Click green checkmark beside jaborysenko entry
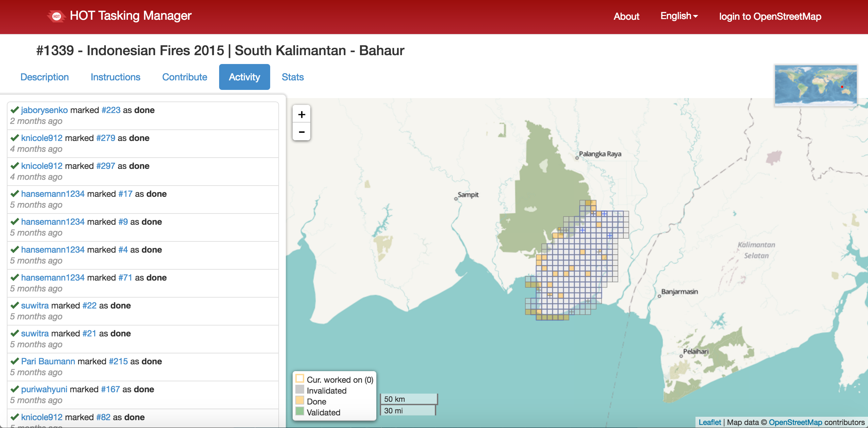868x428 pixels. coord(14,110)
